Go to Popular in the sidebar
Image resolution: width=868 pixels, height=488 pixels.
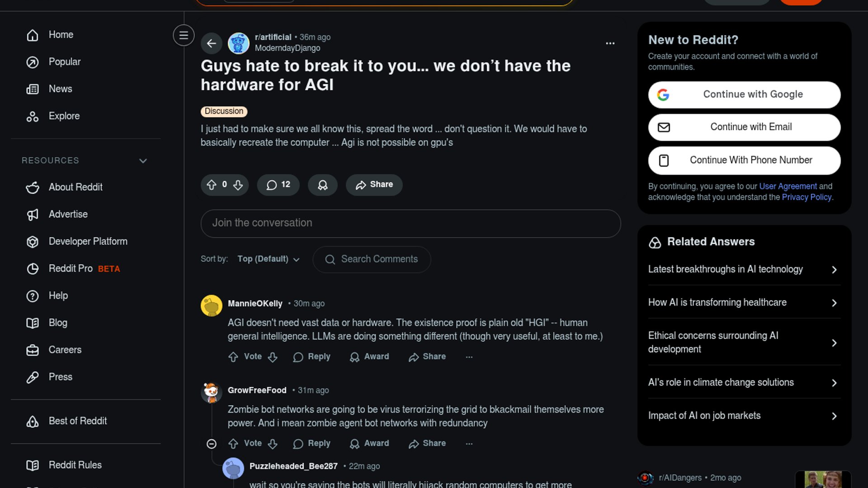pyautogui.click(x=64, y=62)
